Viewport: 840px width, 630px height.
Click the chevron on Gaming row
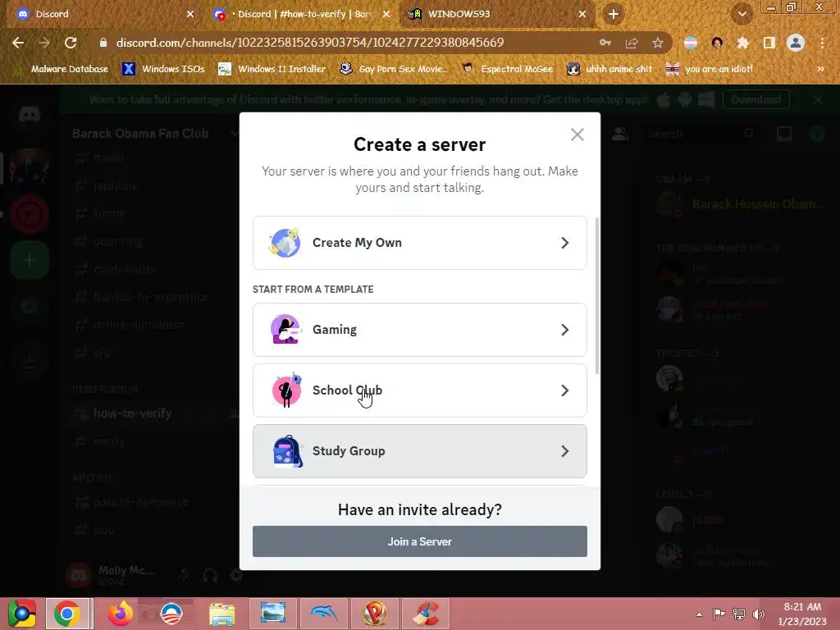pos(564,330)
